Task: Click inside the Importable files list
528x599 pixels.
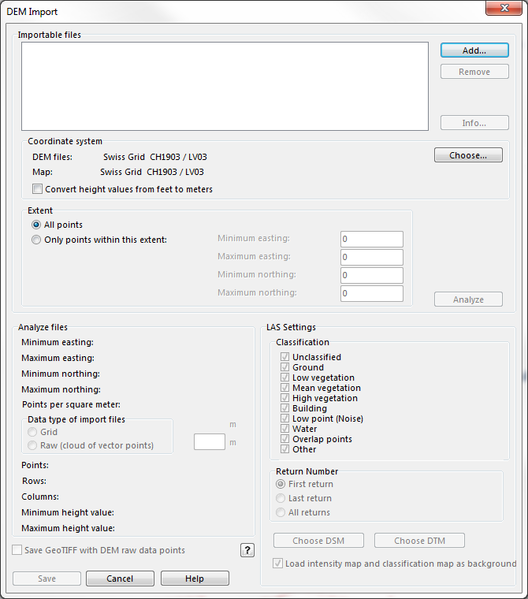Action: point(225,86)
